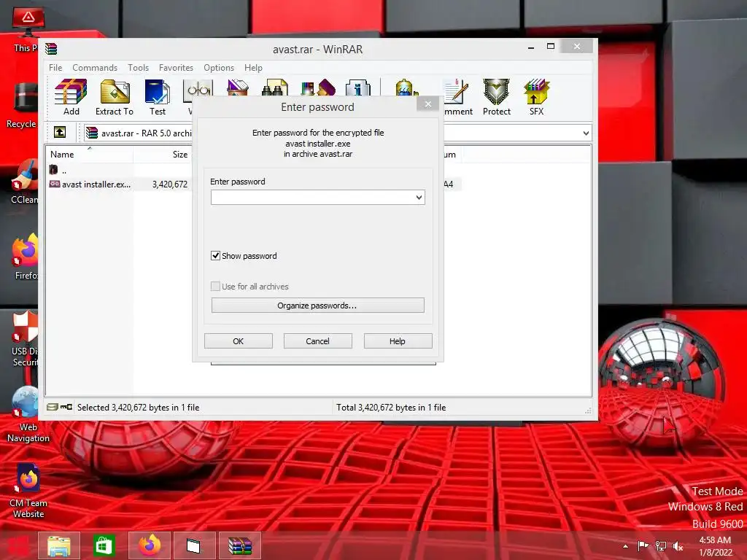Click the Delete (trash bin) toolbar icon
Image resolution: width=747 pixels, height=560 pixels.
(x=238, y=87)
